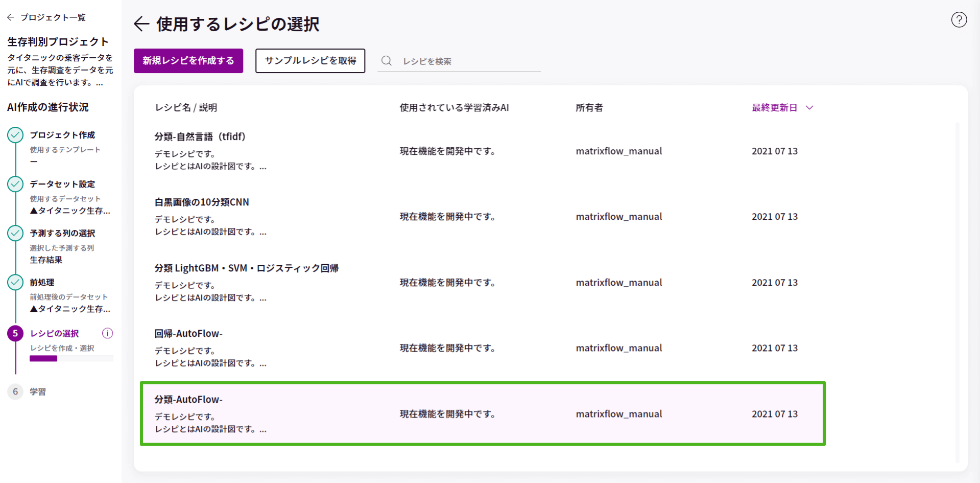Click サンプルレシピを取得 button

[x=310, y=61]
